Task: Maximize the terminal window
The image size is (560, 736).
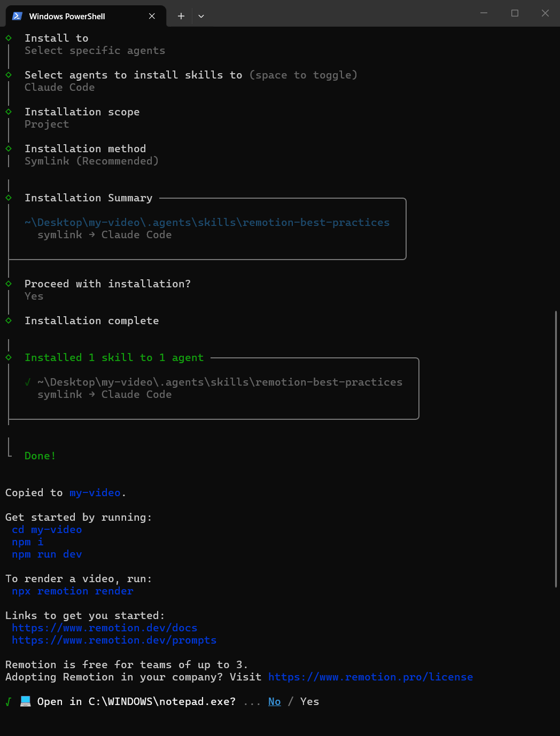Action: (515, 13)
